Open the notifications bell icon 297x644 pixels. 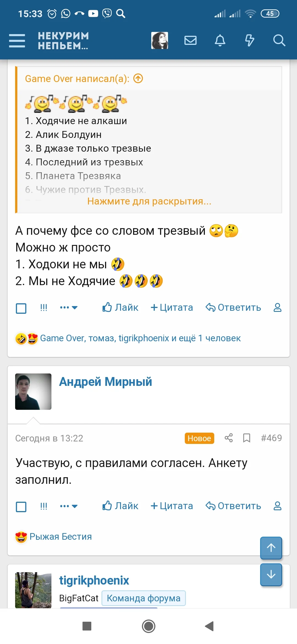(220, 40)
